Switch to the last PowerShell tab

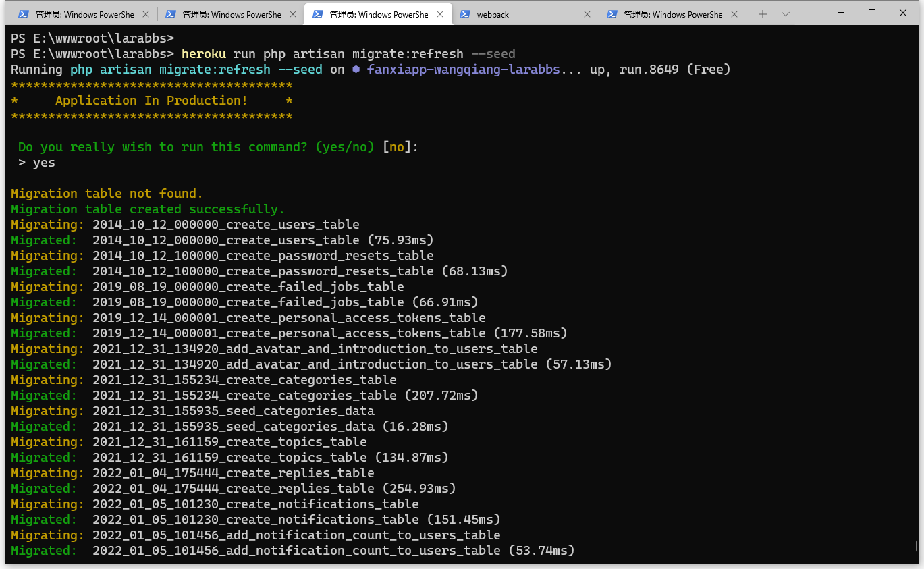click(x=672, y=14)
